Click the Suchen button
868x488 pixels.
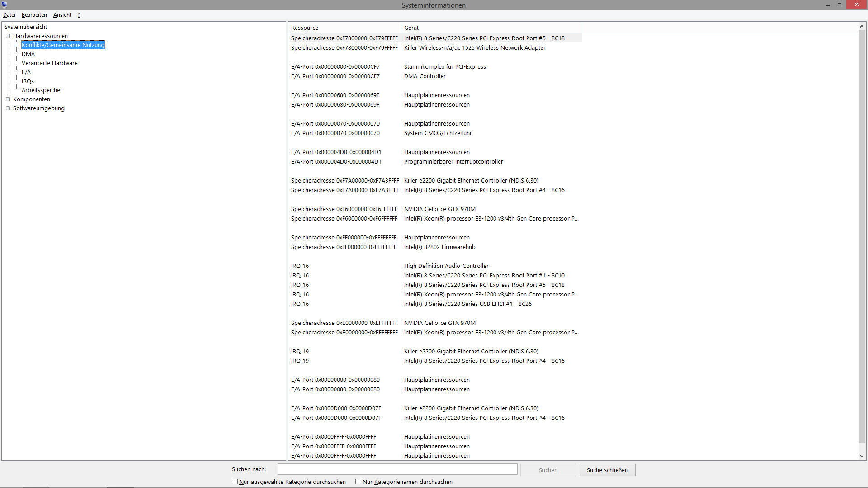click(x=548, y=470)
